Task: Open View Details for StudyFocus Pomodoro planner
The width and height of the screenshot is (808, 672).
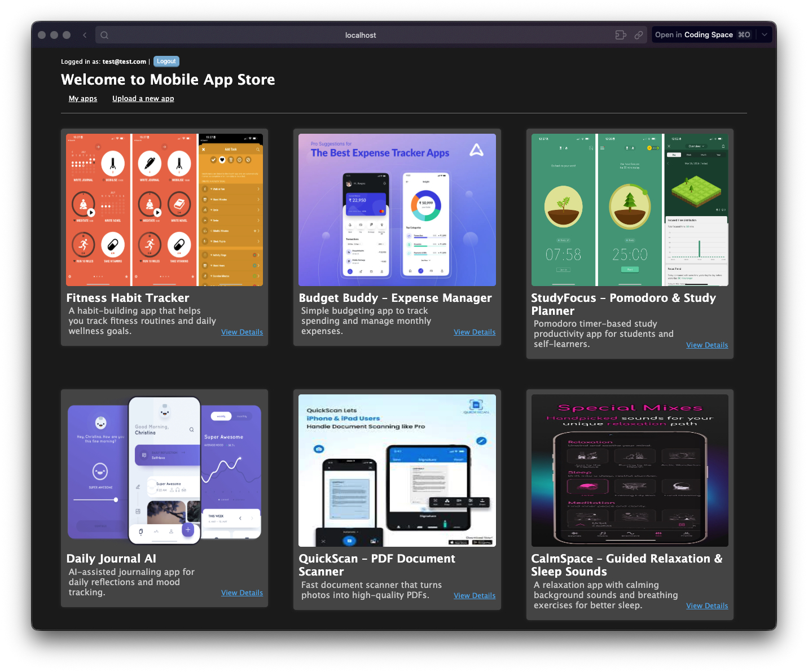Action: [706, 345]
